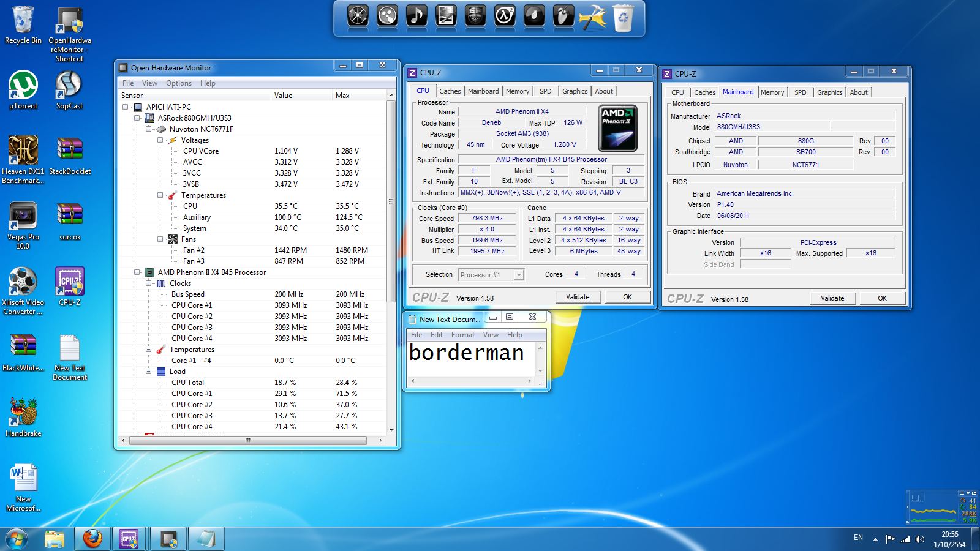
Task: Select the New Text Document desktop file
Action: point(70,358)
